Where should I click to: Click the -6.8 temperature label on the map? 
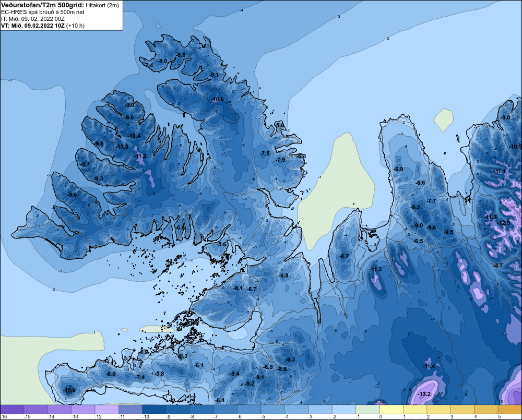(283, 275)
